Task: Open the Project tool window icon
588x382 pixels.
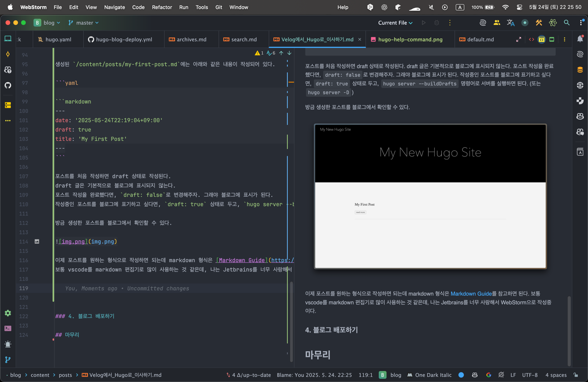Action: [x=8, y=39]
